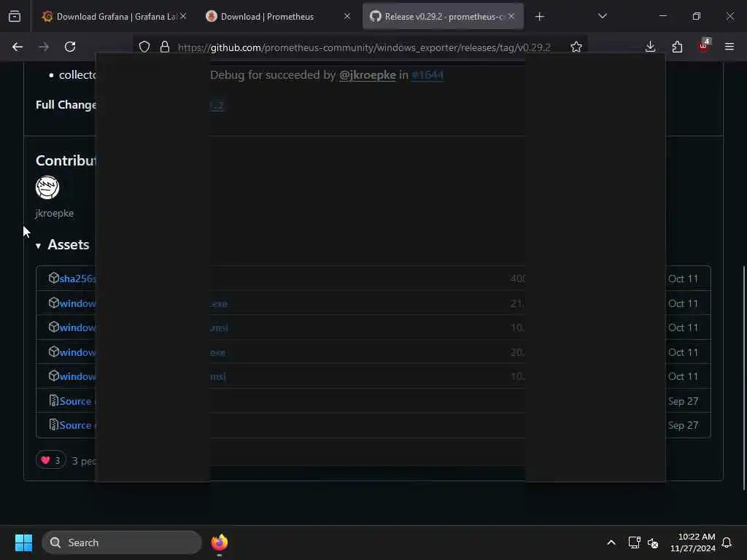The image size is (747, 560).
Task: Close the Release v0.29.2 tab
Action: pyautogui.click(x=511, y=16)
